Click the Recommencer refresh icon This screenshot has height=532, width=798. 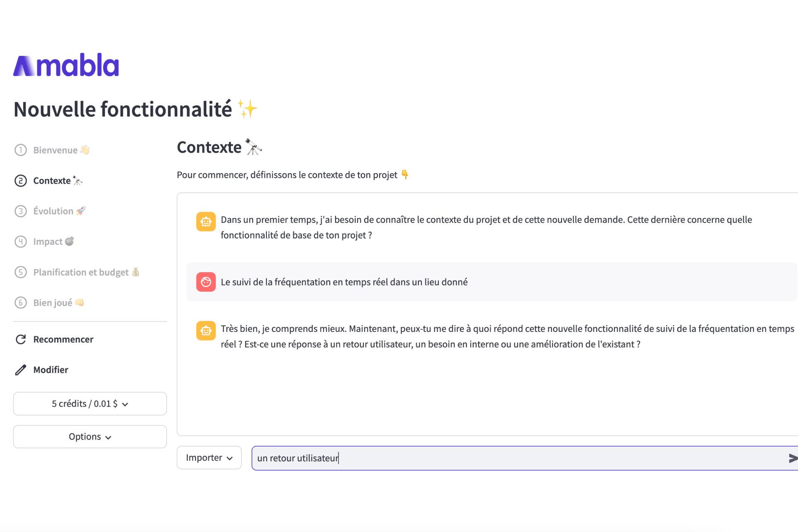(21, 339)
